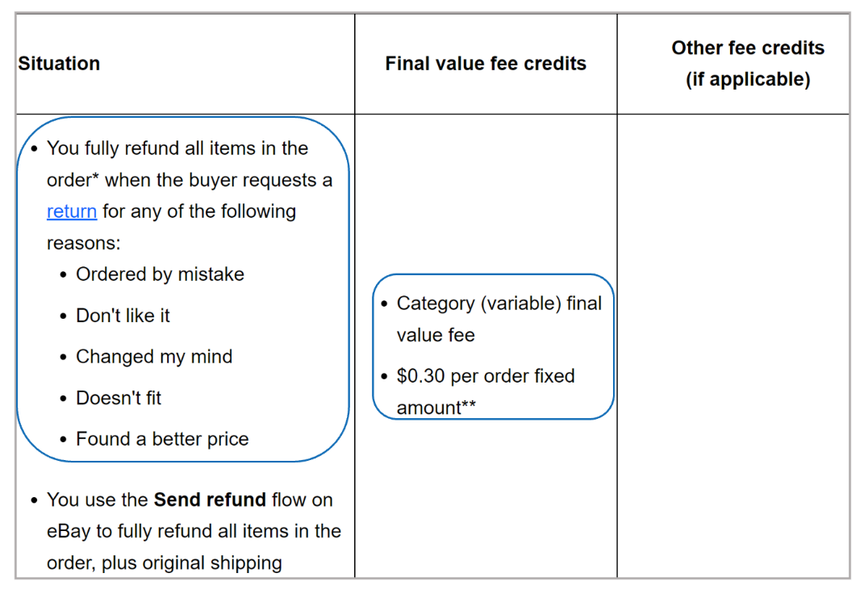Select the "Found a better price" bullet
868x594 pixels.
pos(162,439)
